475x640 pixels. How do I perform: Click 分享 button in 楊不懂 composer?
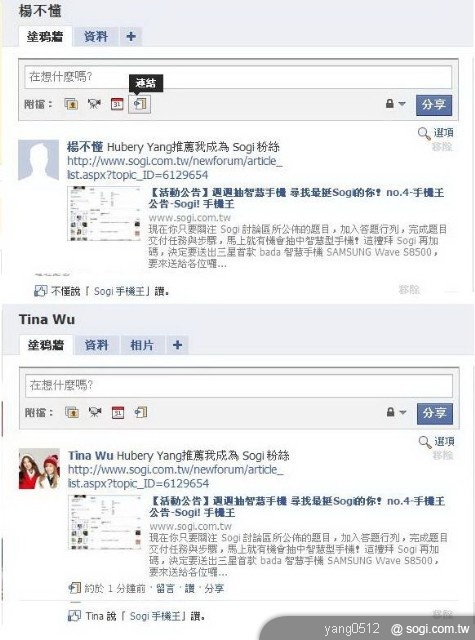coord(434,104)
